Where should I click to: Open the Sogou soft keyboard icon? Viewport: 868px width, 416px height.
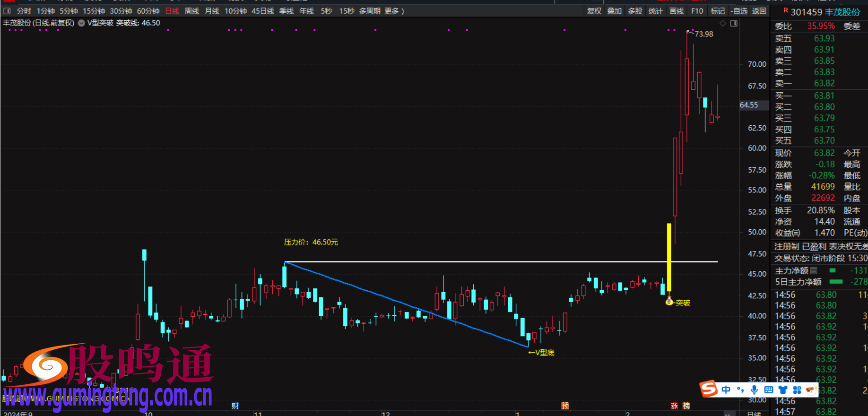pos(769,390)
